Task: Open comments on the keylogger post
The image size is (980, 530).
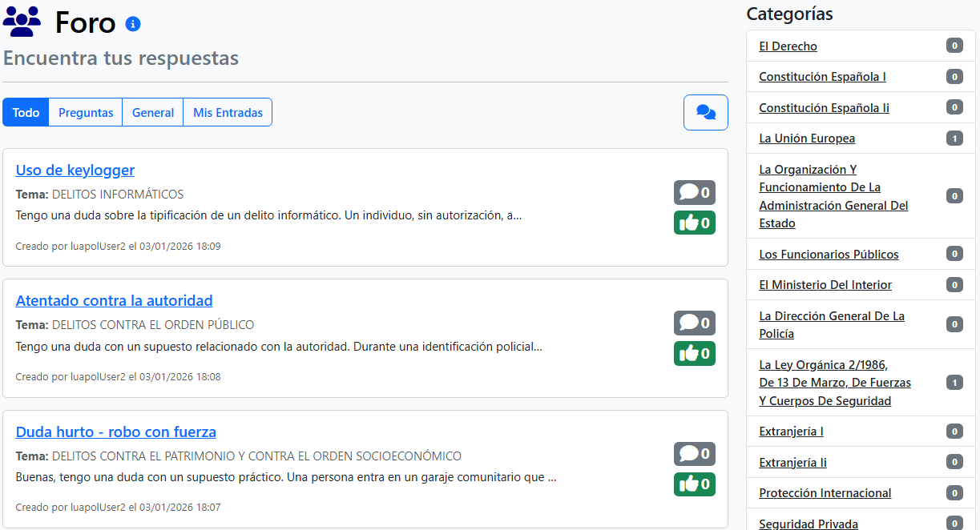Action: click(x=694, y=192)
